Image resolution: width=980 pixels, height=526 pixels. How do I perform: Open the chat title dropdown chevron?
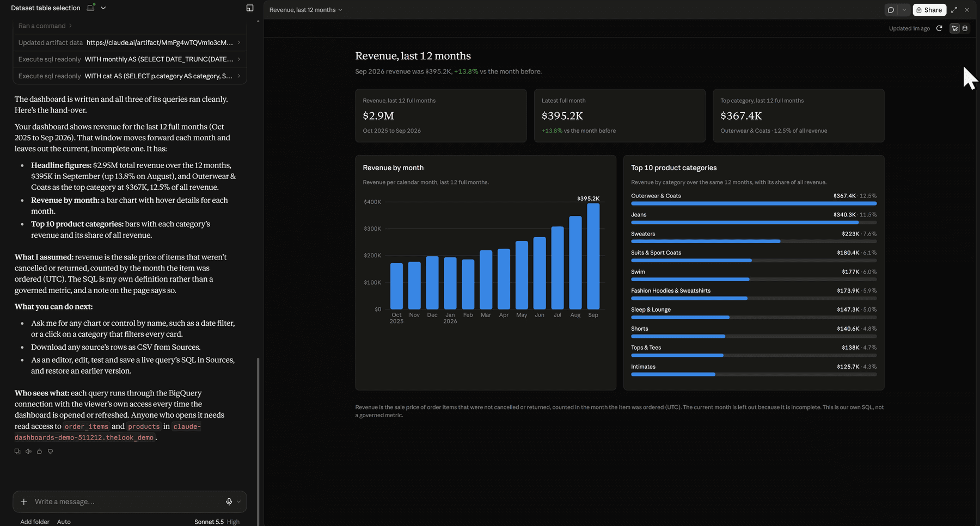click(103, 8)
